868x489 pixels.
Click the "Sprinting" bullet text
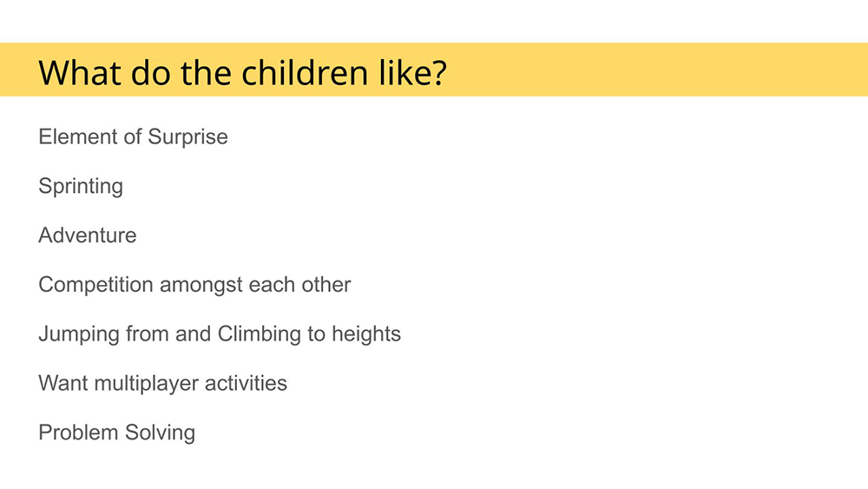(81, 187)
